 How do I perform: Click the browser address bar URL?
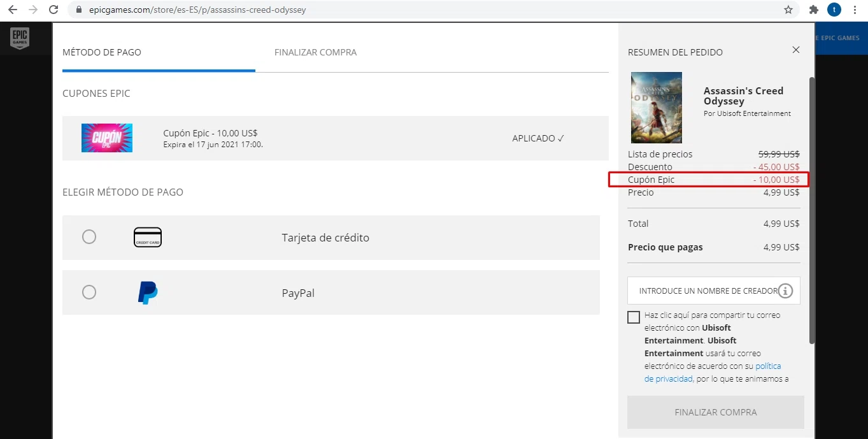(197, 10)
